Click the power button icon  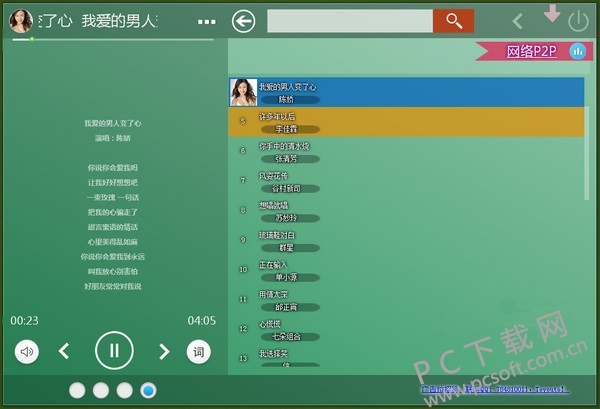tap(578, 21)
